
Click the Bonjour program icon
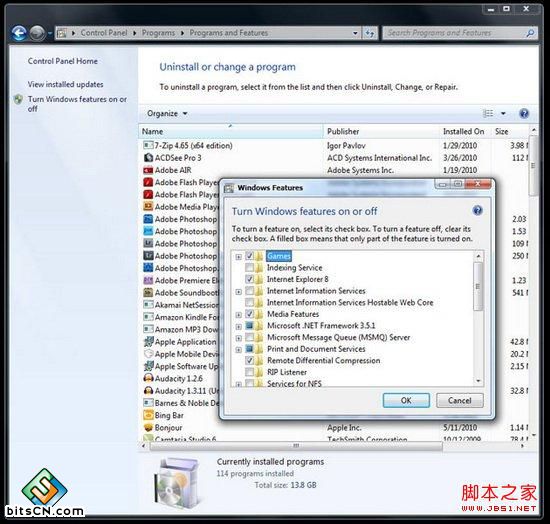click(148, 427)
